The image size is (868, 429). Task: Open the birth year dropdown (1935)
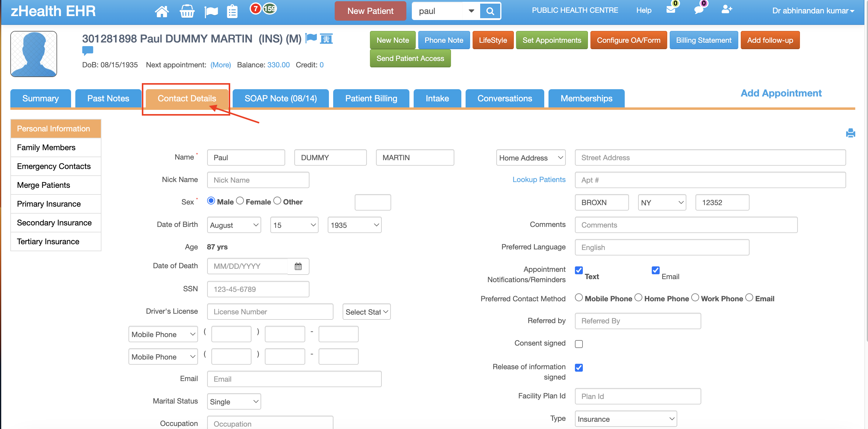point(354,225)
